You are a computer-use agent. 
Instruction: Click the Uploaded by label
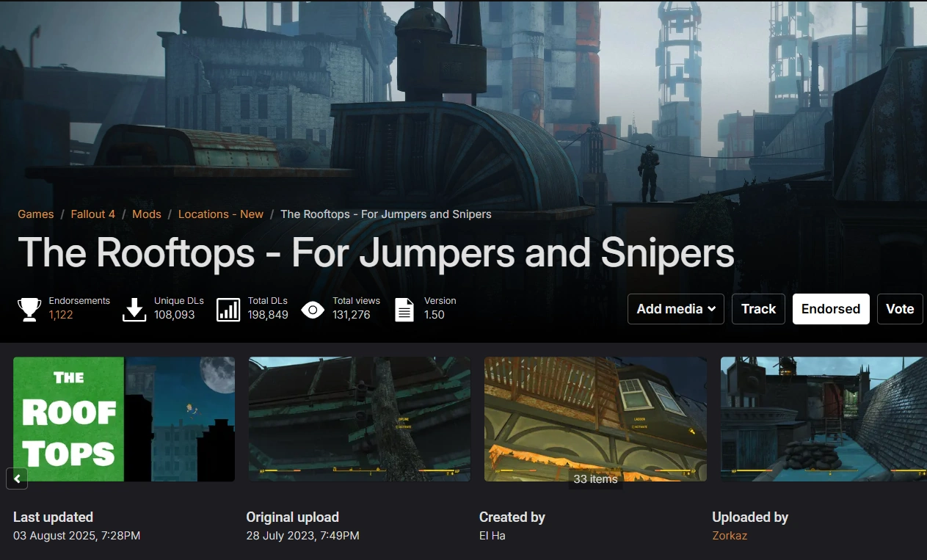[x=750, y=517]
